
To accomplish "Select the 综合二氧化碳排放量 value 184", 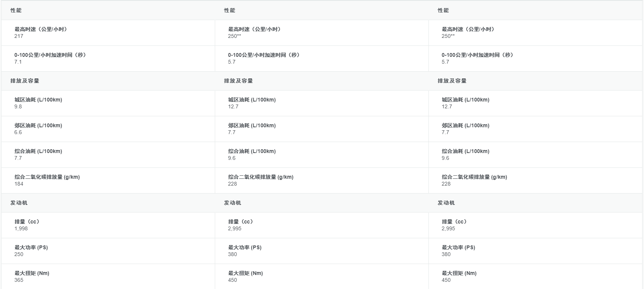I will coord(19,184).
